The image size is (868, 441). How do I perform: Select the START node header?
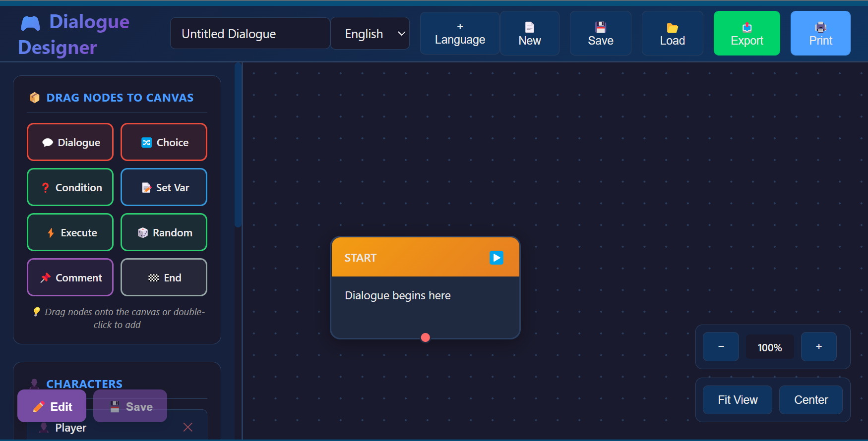pyautogui.click(x=426, y=257)
